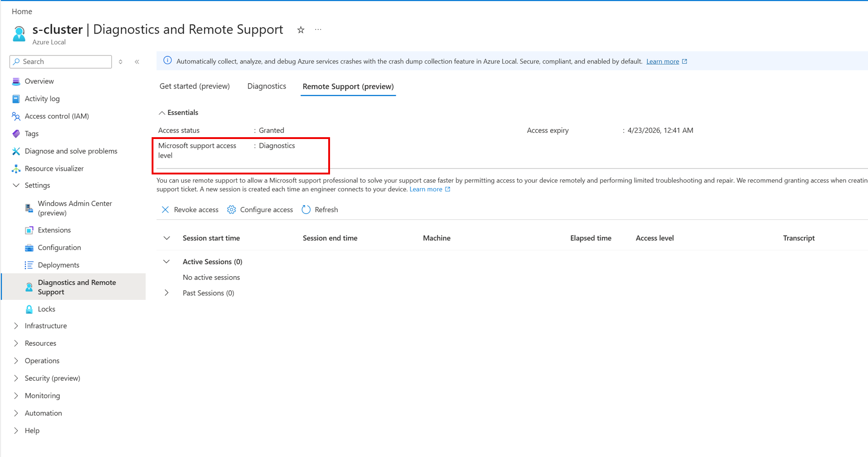Click the Deployments list icon
The image size is (868, 457).
(x=29, y=265)
